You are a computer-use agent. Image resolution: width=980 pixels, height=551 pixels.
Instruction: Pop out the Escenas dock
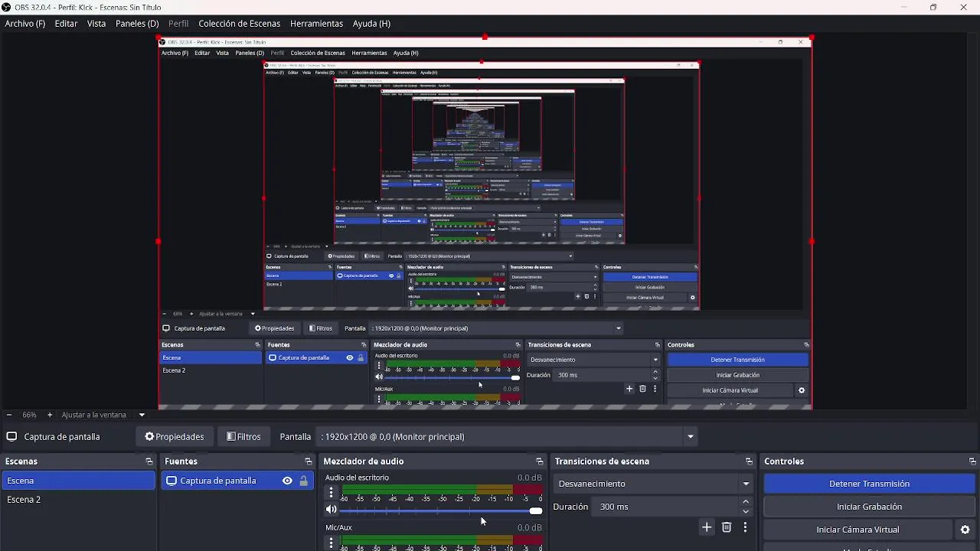(x=149, y=461)
